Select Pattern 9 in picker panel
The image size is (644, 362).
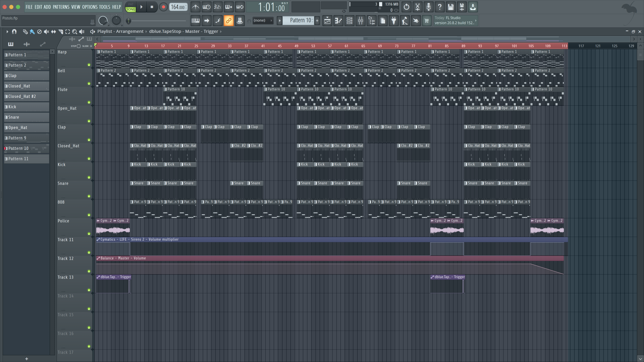(26, 138)
